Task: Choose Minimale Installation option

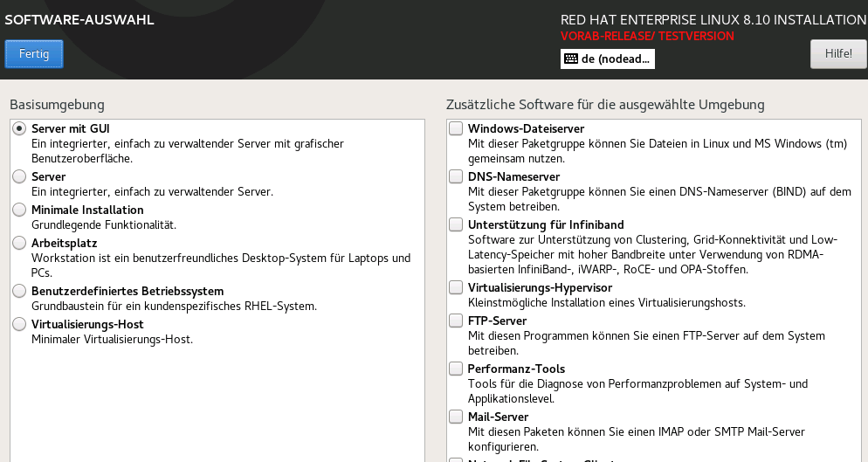Action: 20,210
